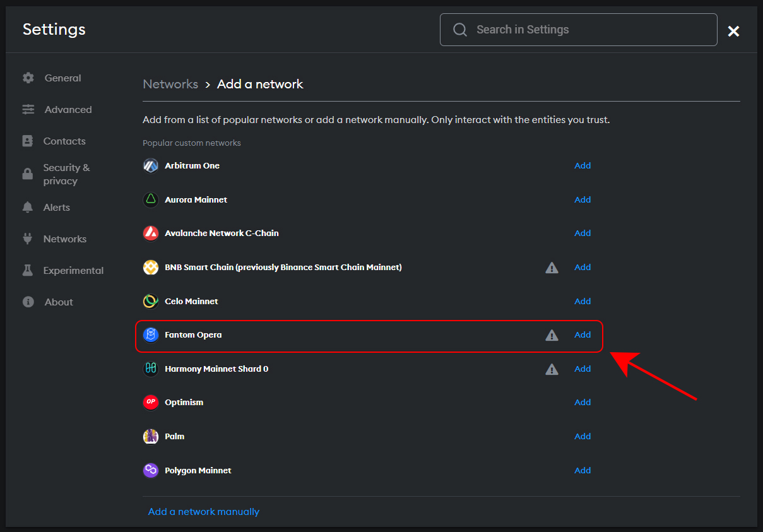Click the Networks plug icon in sidebar
Viewport: 763px width, 532px height.
pos(27,239)
